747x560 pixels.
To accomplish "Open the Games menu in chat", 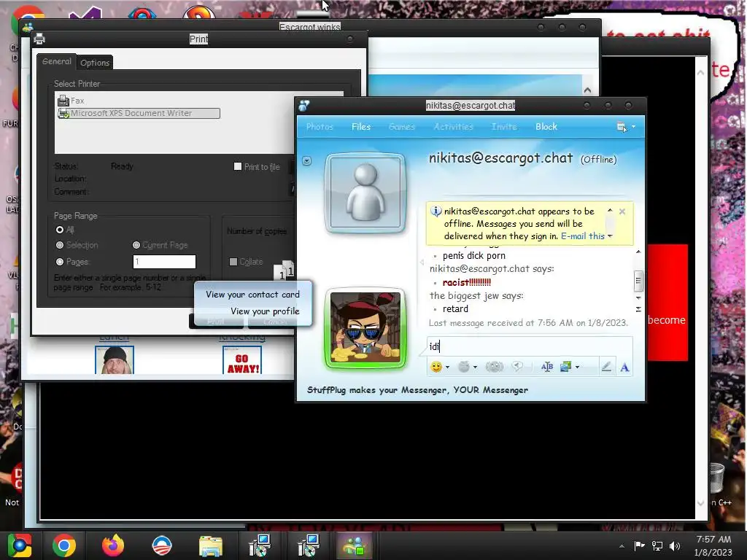I will [402, 127].
